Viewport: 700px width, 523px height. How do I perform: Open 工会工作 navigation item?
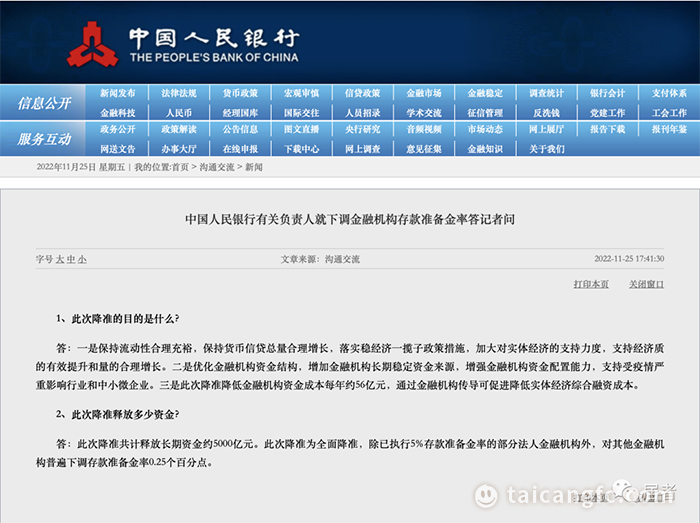point(669,113)
